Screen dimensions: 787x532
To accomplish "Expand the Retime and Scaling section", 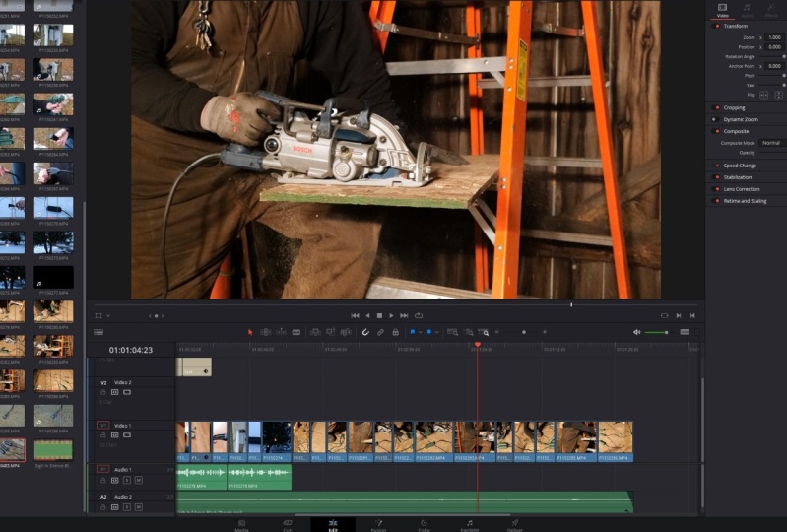I will [745, 201].
